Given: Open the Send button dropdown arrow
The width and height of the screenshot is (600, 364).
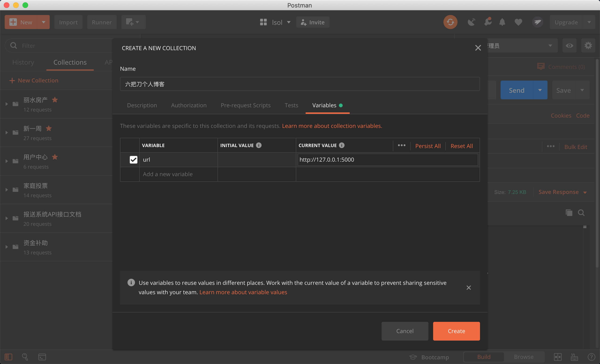Looking at the screenshot, I should (540, 90).
